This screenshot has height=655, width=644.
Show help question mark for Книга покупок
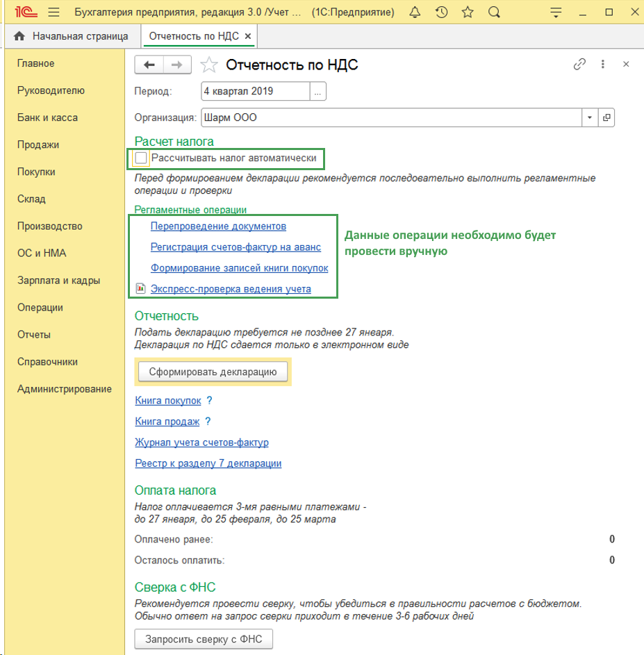(x=209, y=400)
